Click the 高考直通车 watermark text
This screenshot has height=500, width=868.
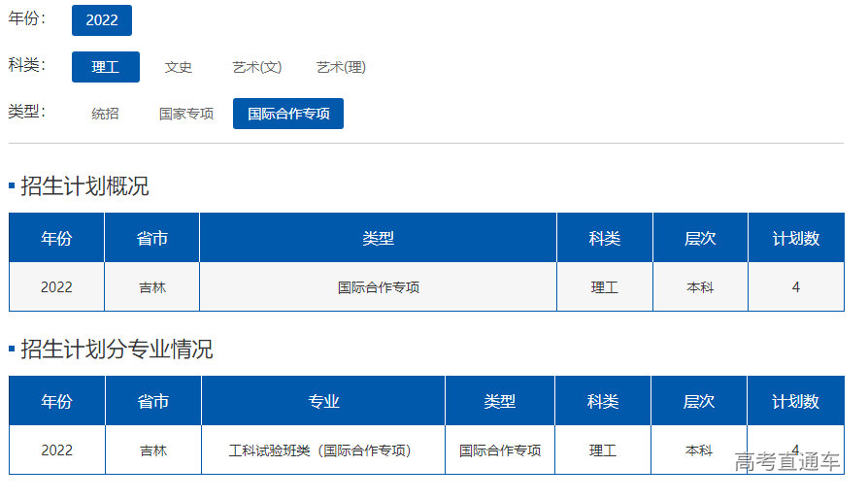[x=787, y=462]
